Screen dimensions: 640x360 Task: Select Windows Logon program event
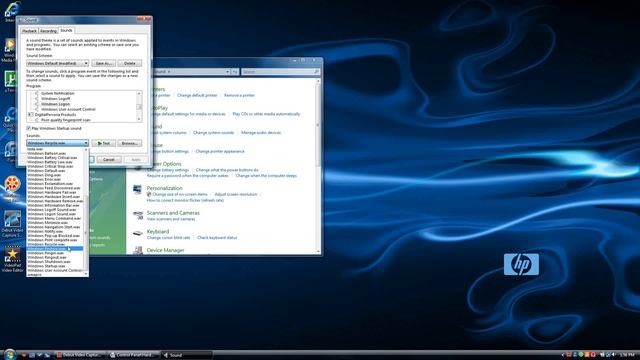point(55,104)
